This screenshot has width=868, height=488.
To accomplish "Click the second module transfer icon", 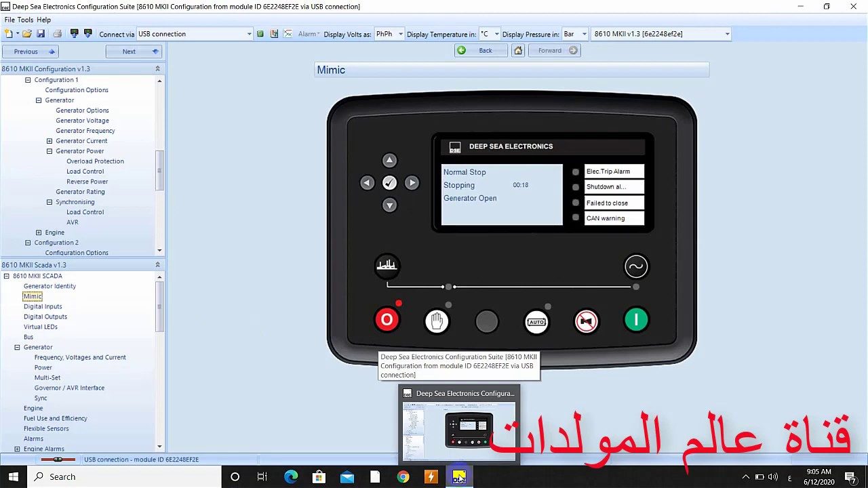I will tap(88, 34).
